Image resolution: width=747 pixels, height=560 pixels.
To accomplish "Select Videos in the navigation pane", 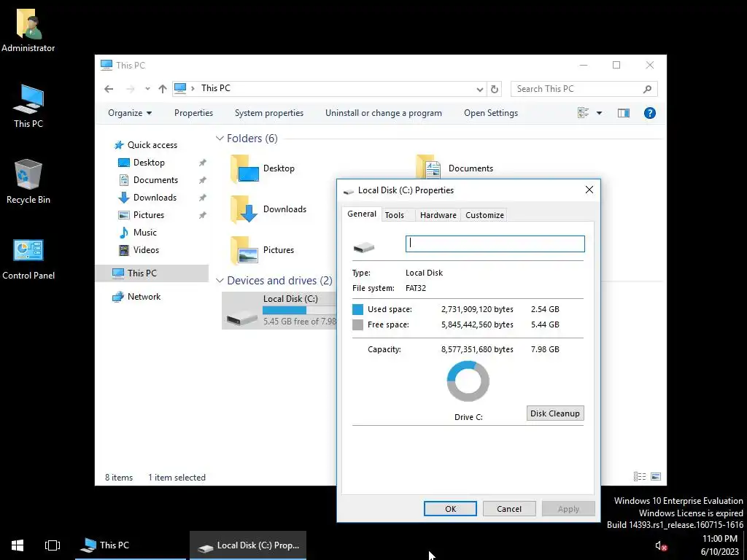I will click(146, 250).
